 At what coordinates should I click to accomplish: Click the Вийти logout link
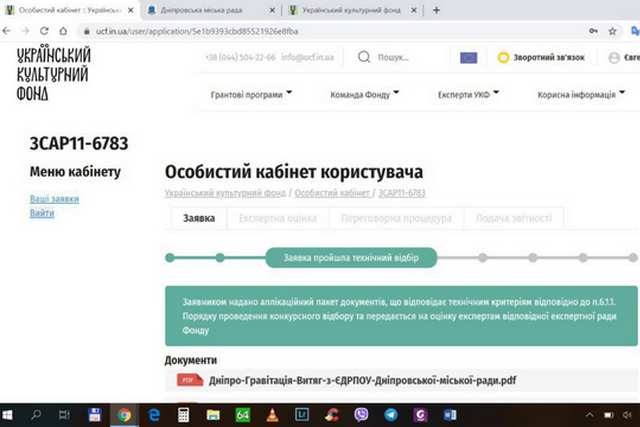tap(42, 213)
